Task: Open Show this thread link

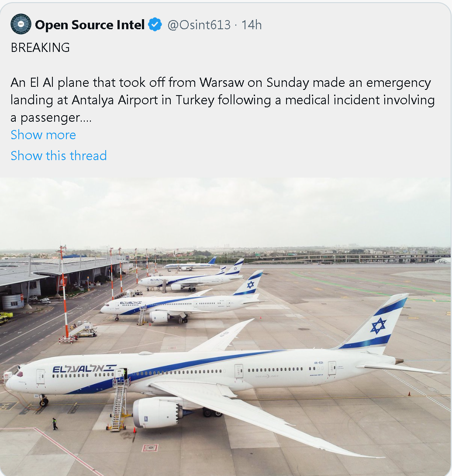Action: (x=59, y=156)
